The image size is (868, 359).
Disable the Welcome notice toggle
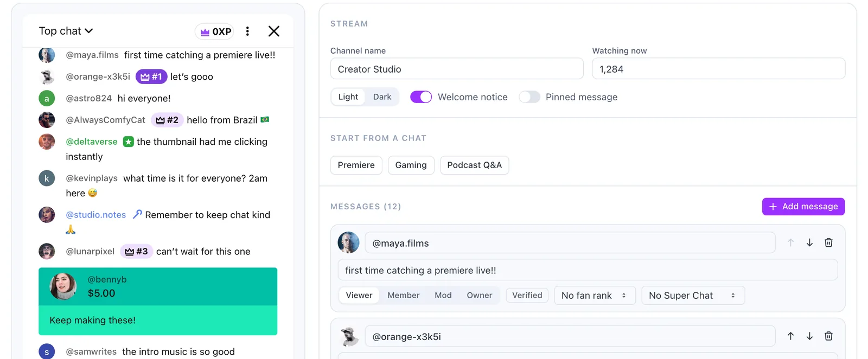[x=421, y=97]
